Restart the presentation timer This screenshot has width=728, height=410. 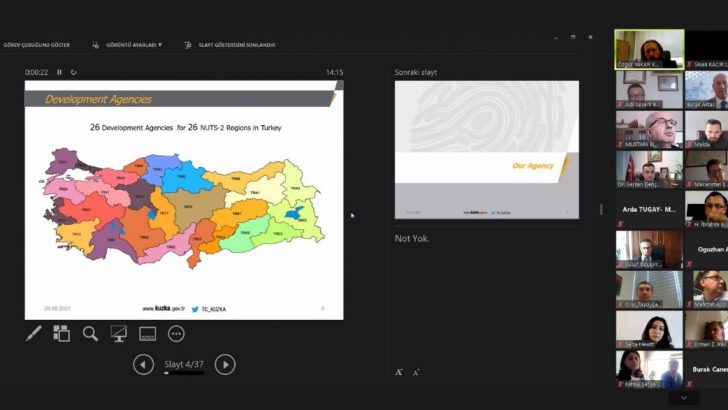point(73,72)
